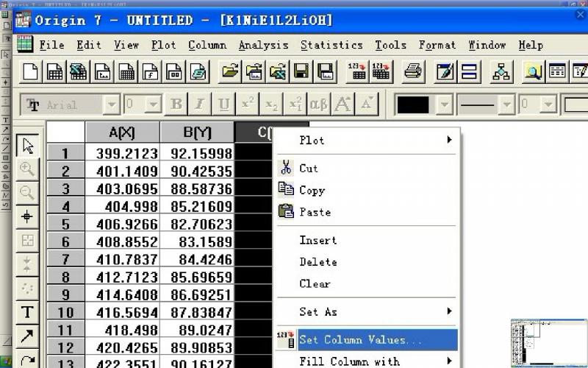Select the A(X) column header
The width and height of the screenshot is (588, 368).
pyautogui.click(x=123, y=132)
